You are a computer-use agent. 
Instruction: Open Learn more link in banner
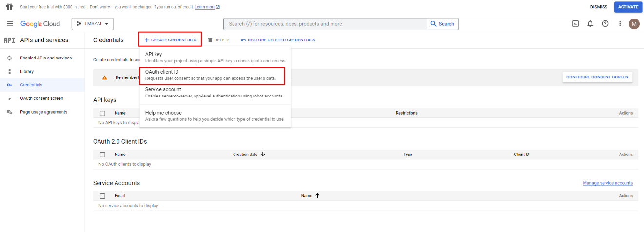pyautogui.click(x=207, y=7)
